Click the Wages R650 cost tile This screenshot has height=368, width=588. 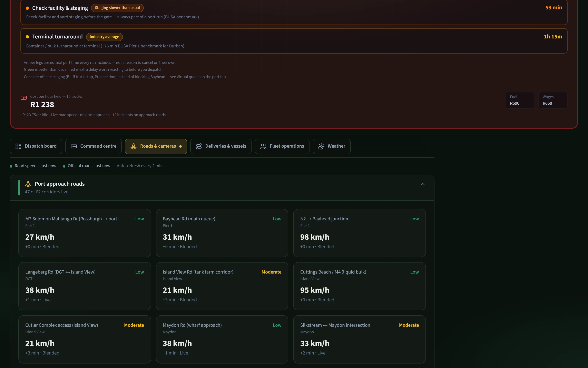point(553,100)
